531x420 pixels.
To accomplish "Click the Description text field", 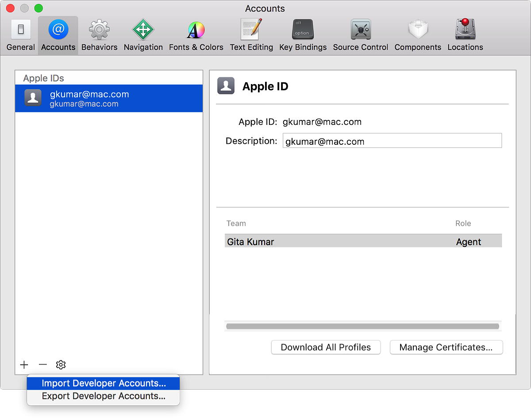I will [x=392, y=141].
